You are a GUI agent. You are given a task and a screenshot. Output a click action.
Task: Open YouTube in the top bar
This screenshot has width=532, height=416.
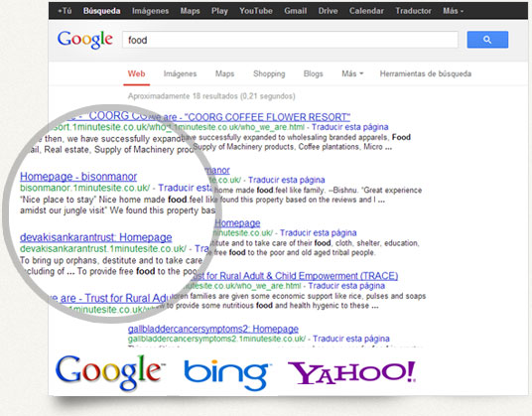(x=256, y=11)
